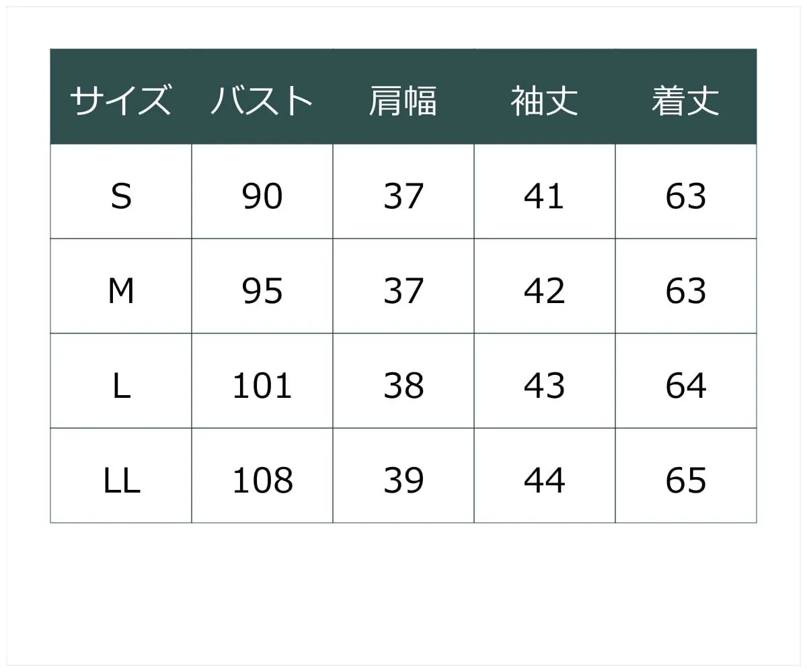Select the S size row label

tap(121, 196)
